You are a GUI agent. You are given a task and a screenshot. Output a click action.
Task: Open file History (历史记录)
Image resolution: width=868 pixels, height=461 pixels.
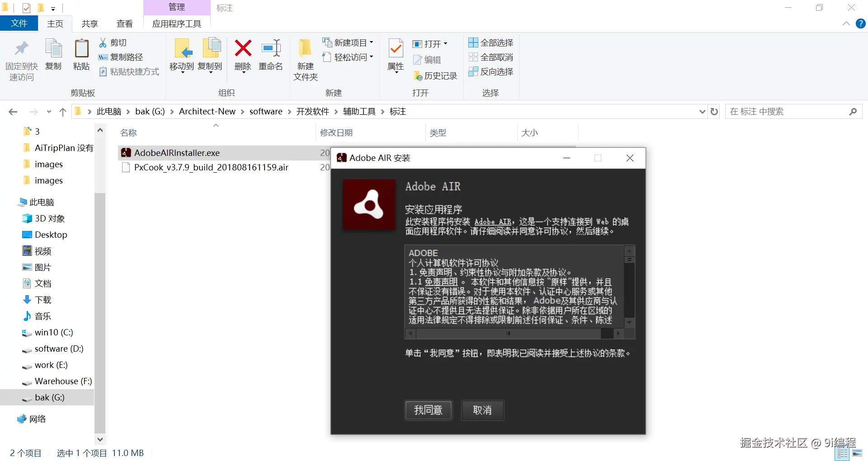[435, 76]
